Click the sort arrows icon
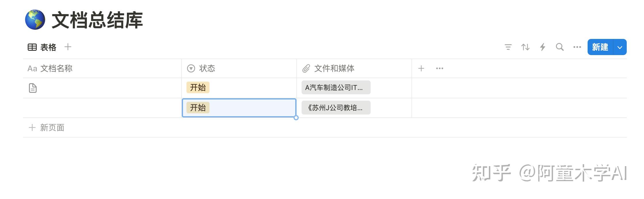 coord(525,47)
